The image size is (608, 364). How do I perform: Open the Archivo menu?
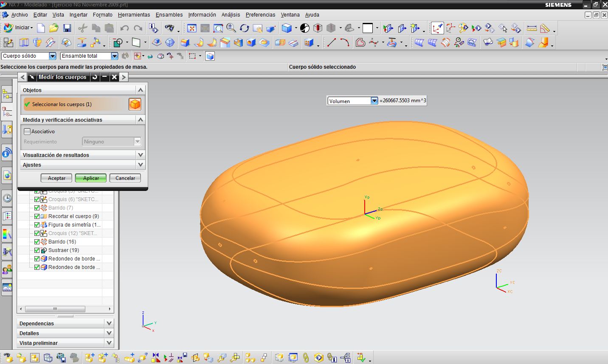(x=20, y=15)
